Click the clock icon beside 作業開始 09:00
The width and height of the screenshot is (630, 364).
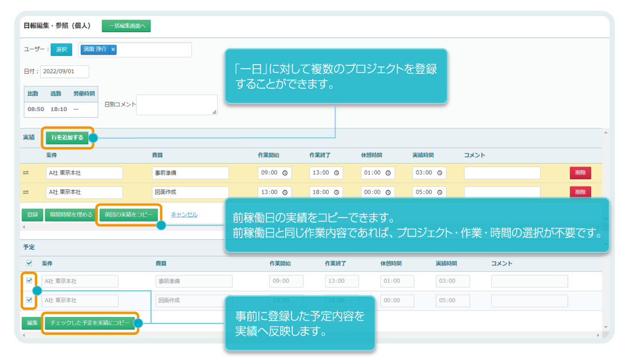click(285, 173)
